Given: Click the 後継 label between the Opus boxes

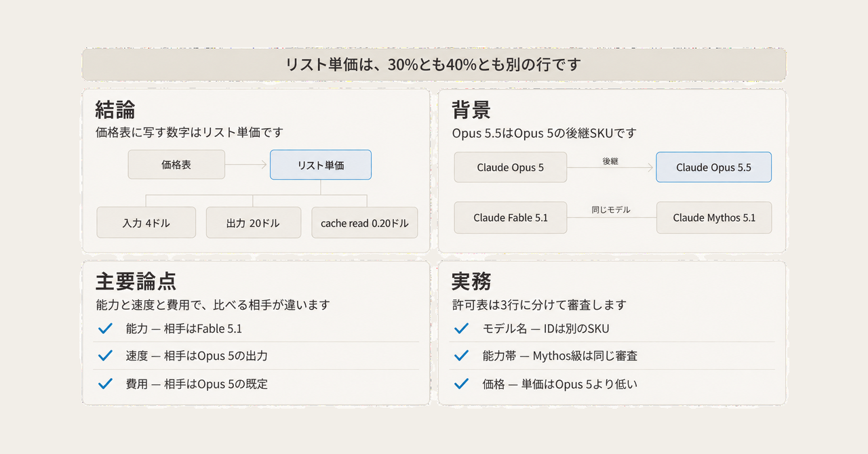Looking at the screenshot, I should coord(610,161).
